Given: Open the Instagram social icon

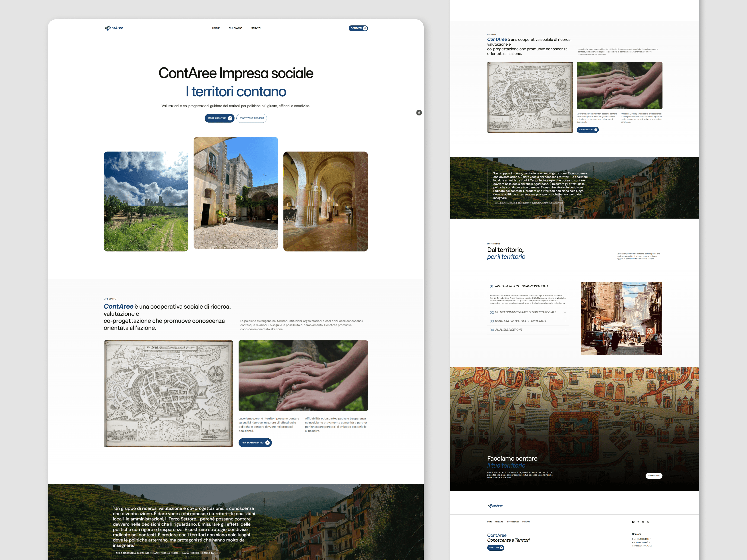Looking at the screenshot, I should click(638, 522).
